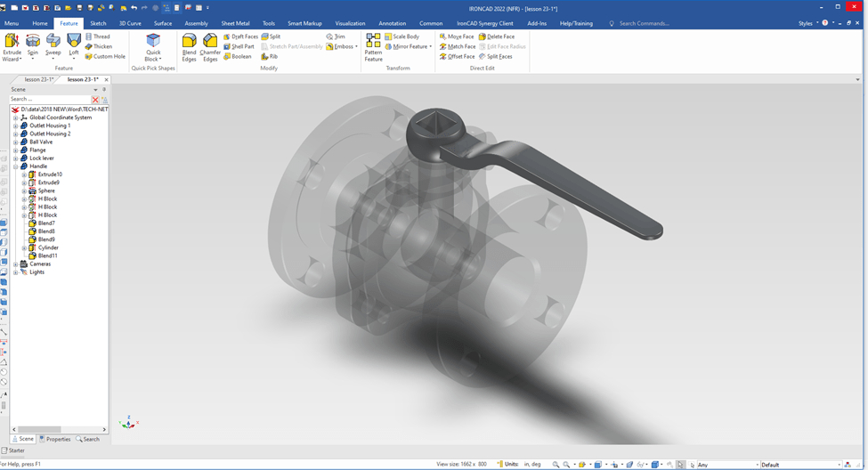Select the Loft feature tool

pyautogui.click(x=74, y=45)
